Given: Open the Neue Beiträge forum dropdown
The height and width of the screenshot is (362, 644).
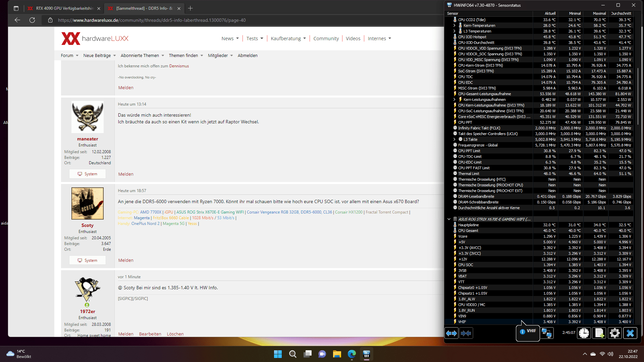Looking at the screenshot, I should tap(99, 56).
